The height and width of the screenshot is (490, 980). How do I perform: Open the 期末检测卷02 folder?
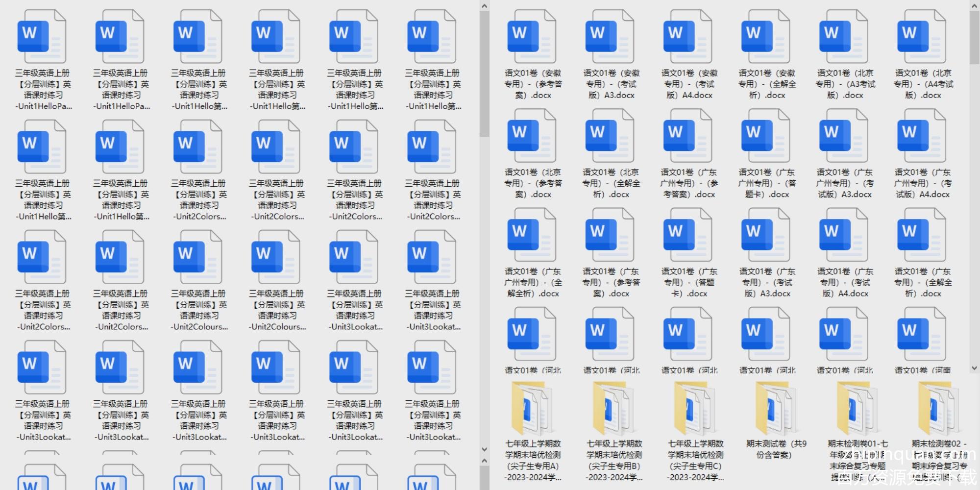(x=939, y=410)
